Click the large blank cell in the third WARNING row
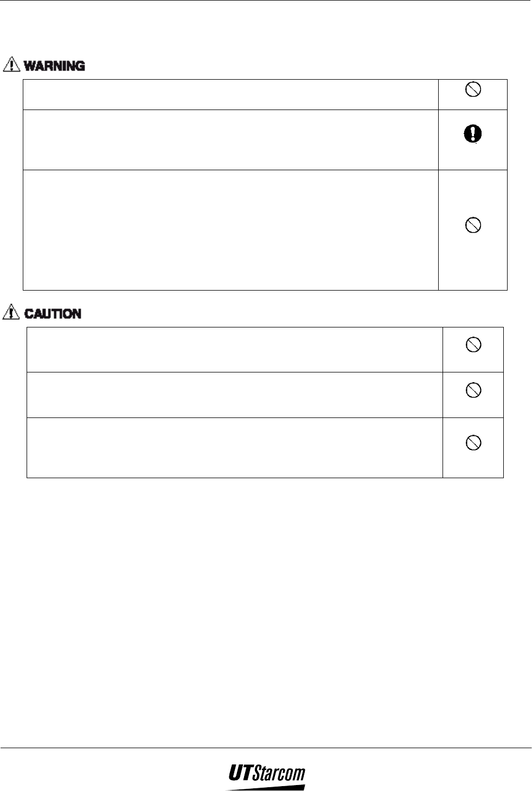 230,230
